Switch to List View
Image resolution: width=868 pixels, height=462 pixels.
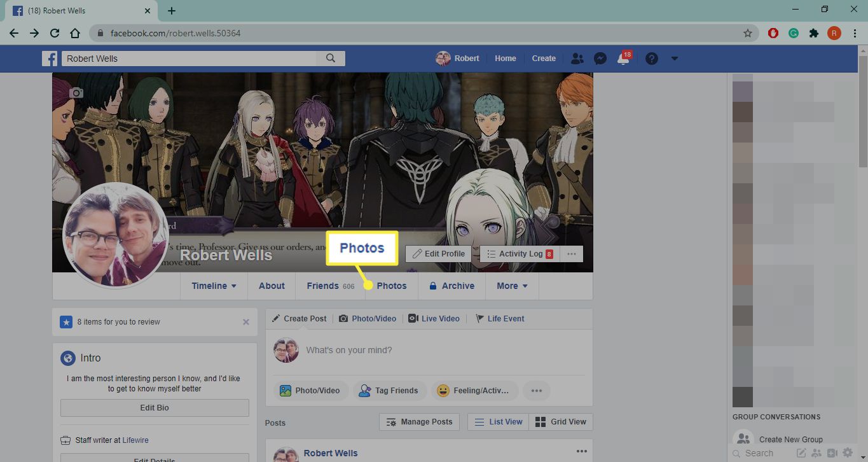[x=498, y=422]
